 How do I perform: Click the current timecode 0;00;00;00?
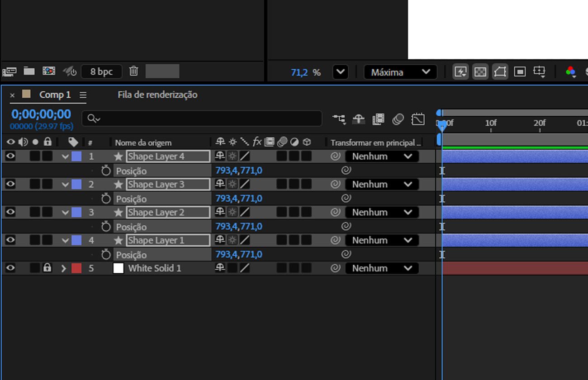pyautogui.click(x=41, y=114)
